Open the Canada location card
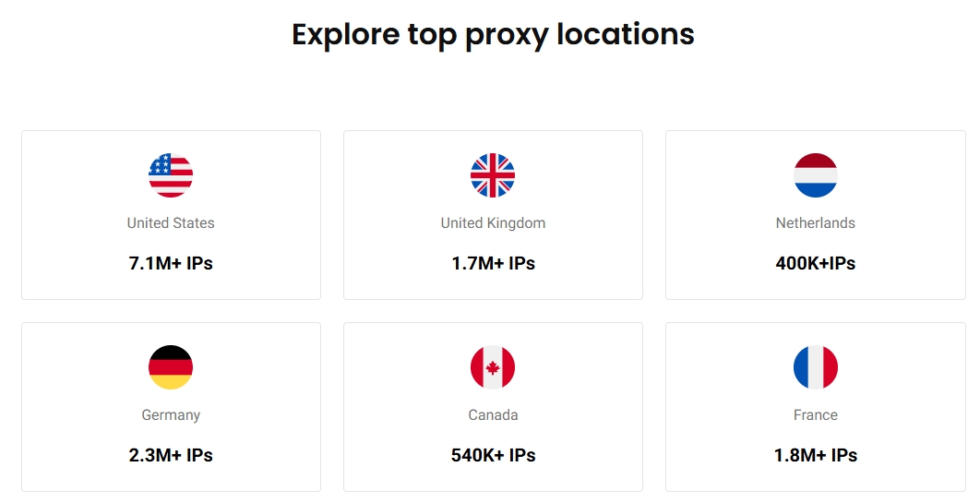Image resolution: width=980 pixels, height=503 pixels. point(493,407)
